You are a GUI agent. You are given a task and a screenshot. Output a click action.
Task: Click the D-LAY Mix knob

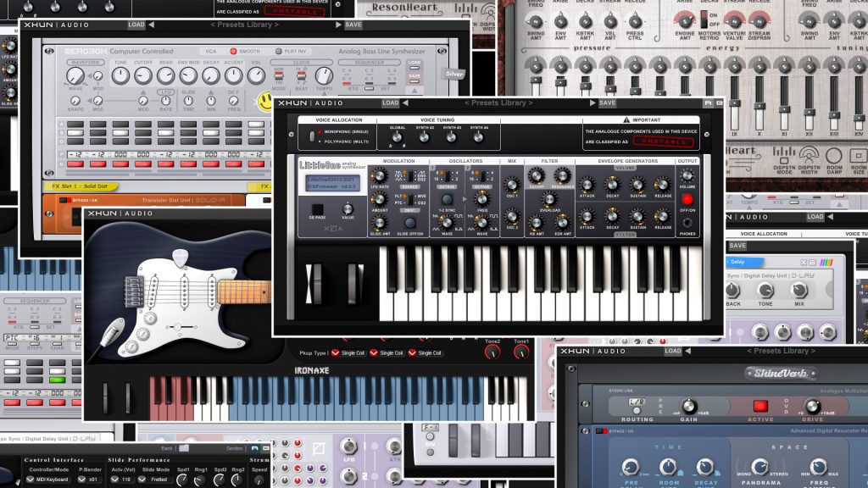tap(798, 290)
